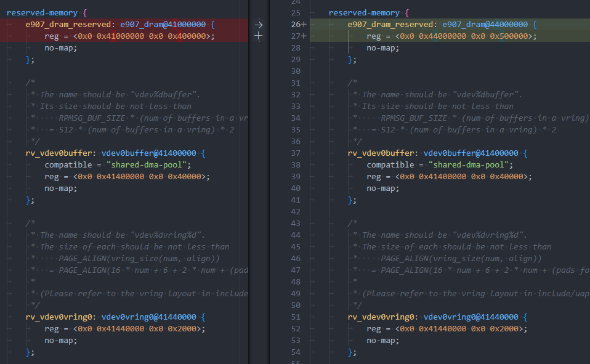590x364 pixels.
Task: Click the revert change arrow icon
Action: [259, 25]
